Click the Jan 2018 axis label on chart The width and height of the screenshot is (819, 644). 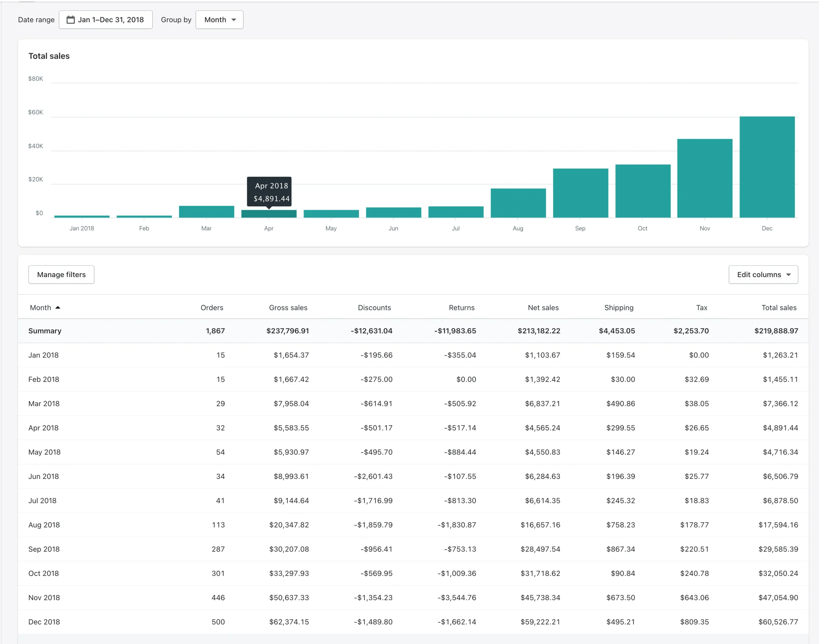coord(82,228)
